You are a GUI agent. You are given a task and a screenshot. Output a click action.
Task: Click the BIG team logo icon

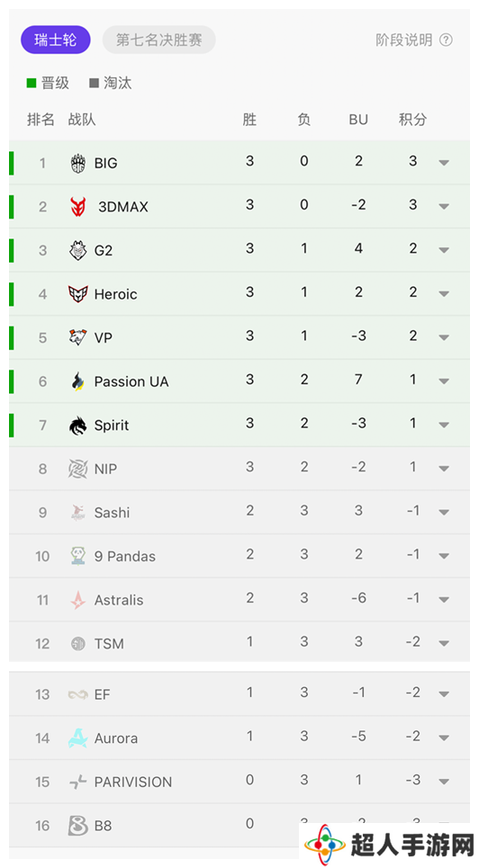click(x=78, y=164)
